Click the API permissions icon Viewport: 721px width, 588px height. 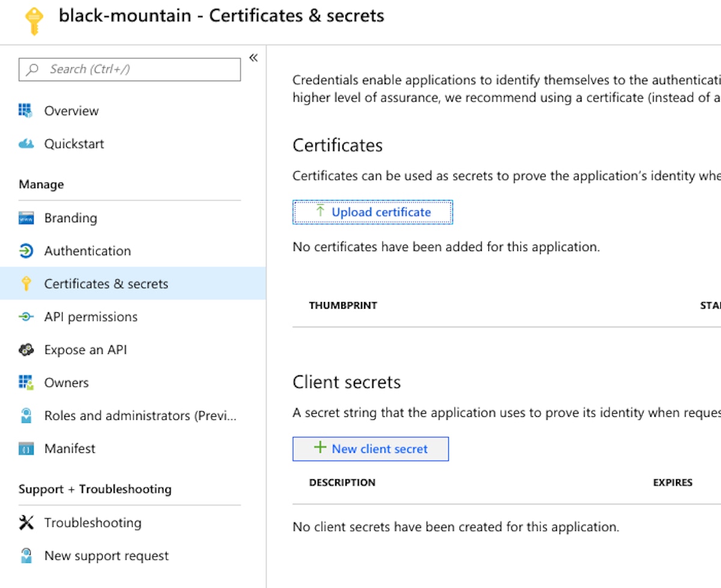pyautogui.click(x=26, y=317)
